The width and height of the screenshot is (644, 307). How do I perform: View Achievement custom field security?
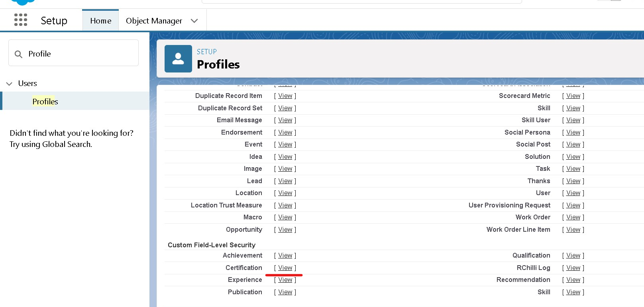pos(285,255)
